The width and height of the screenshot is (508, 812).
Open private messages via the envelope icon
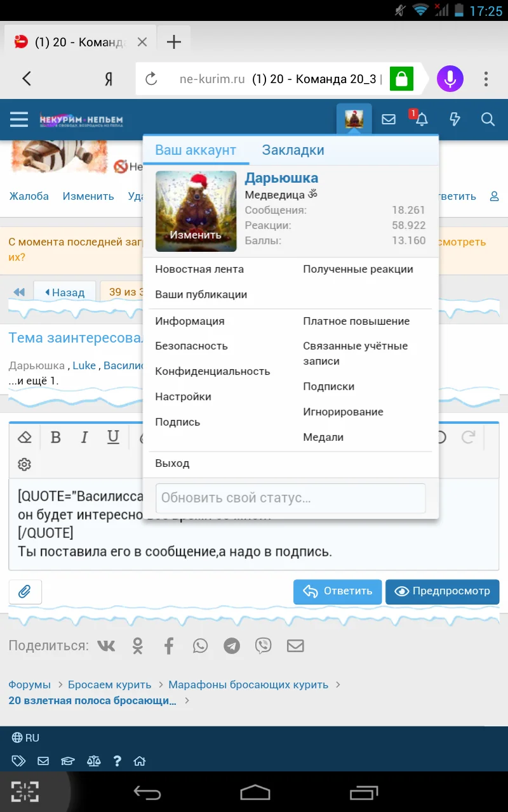(x=388, y=119)
